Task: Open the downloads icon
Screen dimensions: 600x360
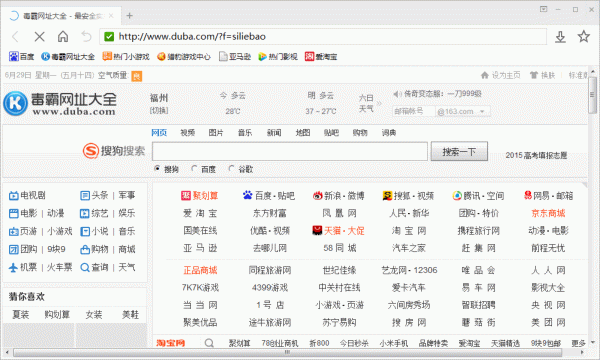Action: tap(560, 37)
